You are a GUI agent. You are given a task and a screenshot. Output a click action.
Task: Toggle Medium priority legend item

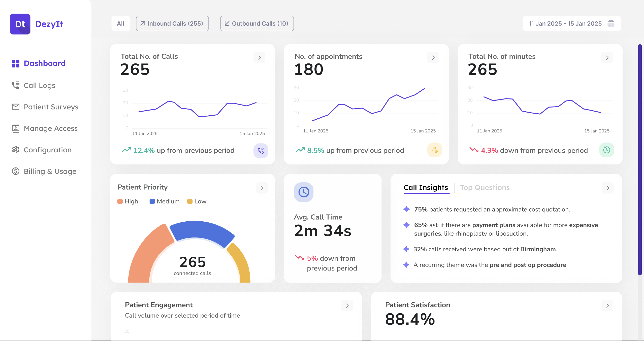point(165,201)
